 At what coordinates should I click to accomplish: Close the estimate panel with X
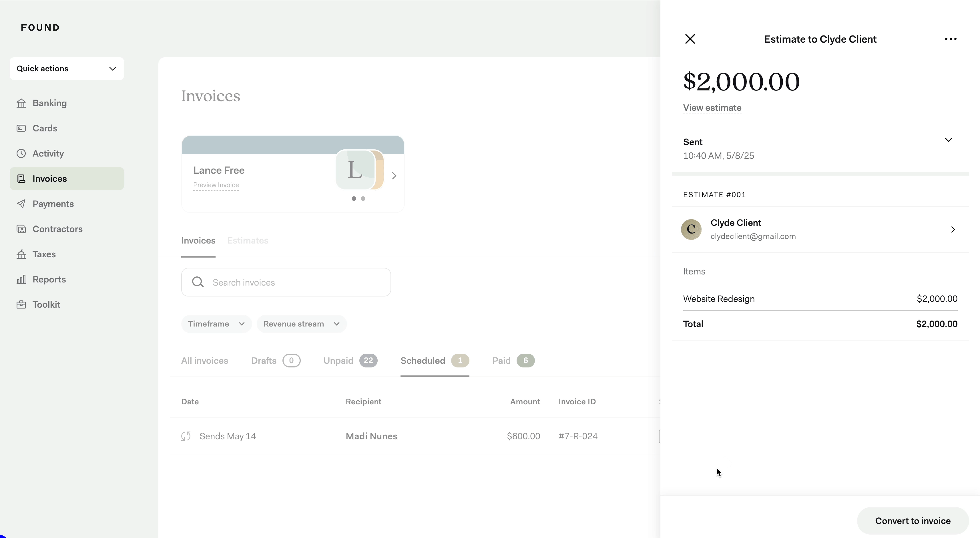(690, 39)
